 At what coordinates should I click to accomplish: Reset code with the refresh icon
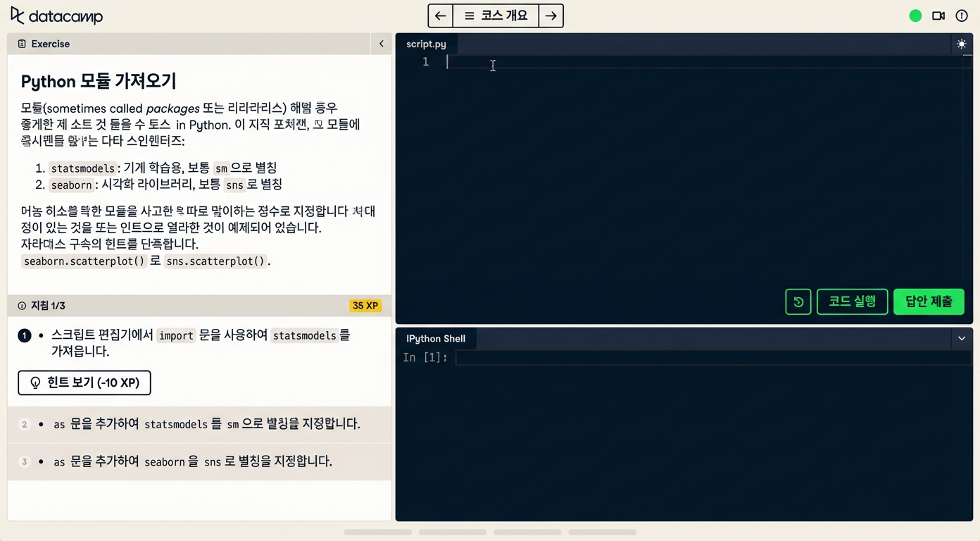coord(798,301)
